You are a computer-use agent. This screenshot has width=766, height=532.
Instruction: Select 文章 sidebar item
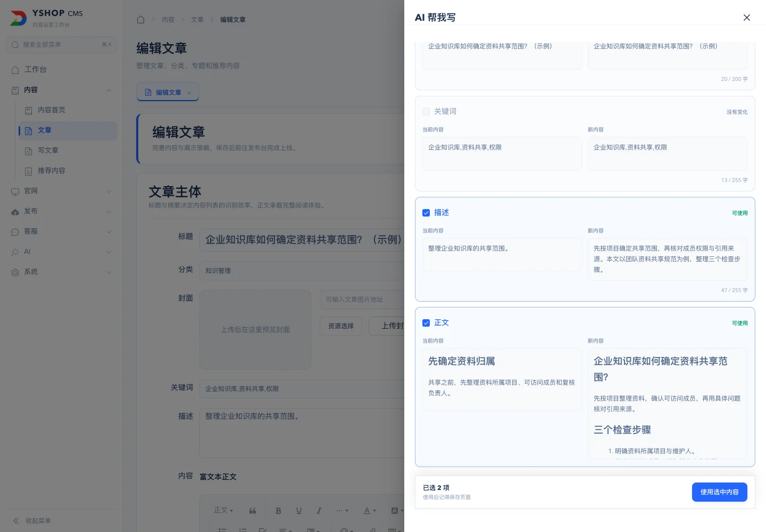[68, 130]
